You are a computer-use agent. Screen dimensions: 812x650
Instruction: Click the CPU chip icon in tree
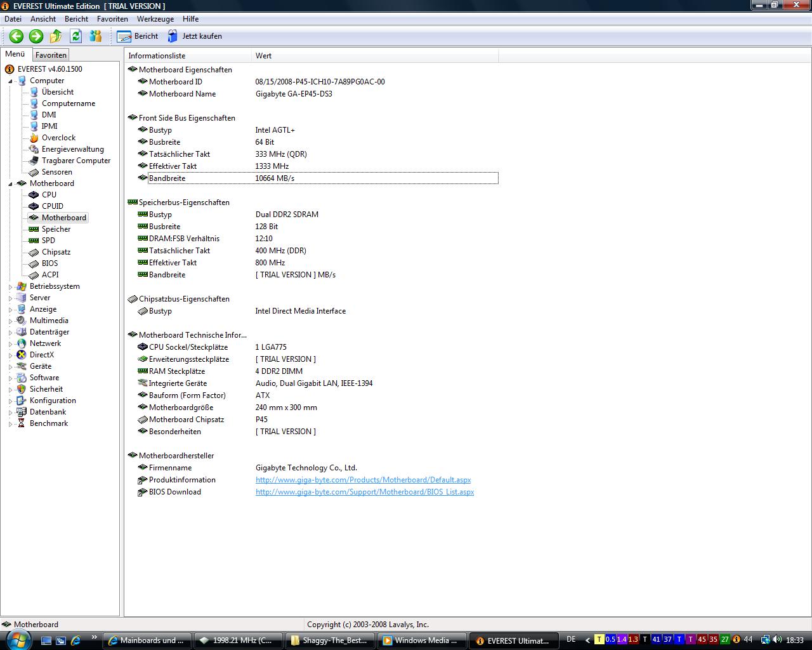(34, 195)
